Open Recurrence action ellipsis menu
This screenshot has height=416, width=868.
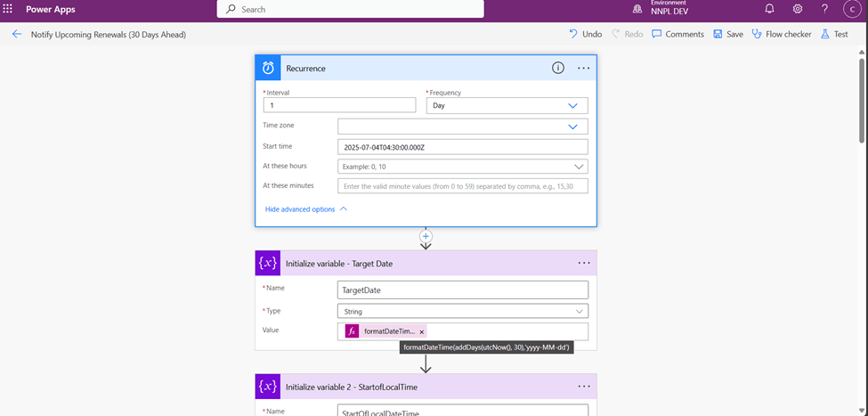coord(584,68)
